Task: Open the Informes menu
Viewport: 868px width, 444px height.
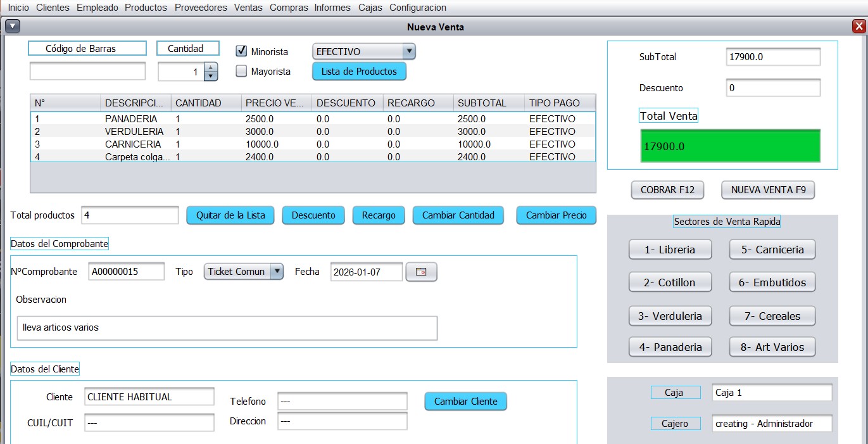Action: 332,8
